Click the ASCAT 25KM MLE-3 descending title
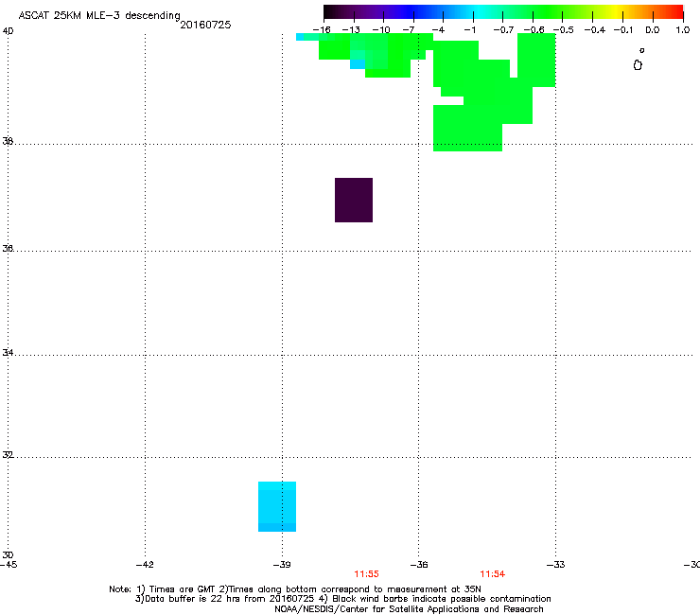700x615 pixels. click(x=99, y=16)
